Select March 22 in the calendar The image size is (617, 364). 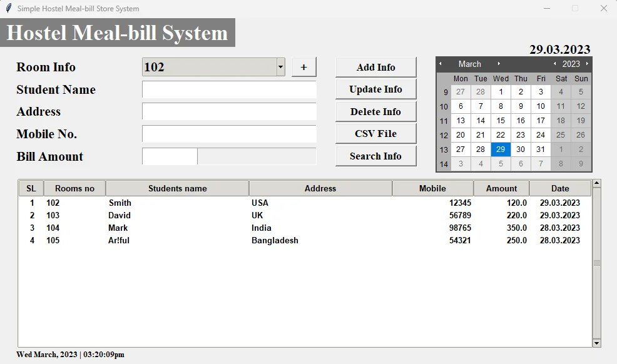tap(501, 135)
